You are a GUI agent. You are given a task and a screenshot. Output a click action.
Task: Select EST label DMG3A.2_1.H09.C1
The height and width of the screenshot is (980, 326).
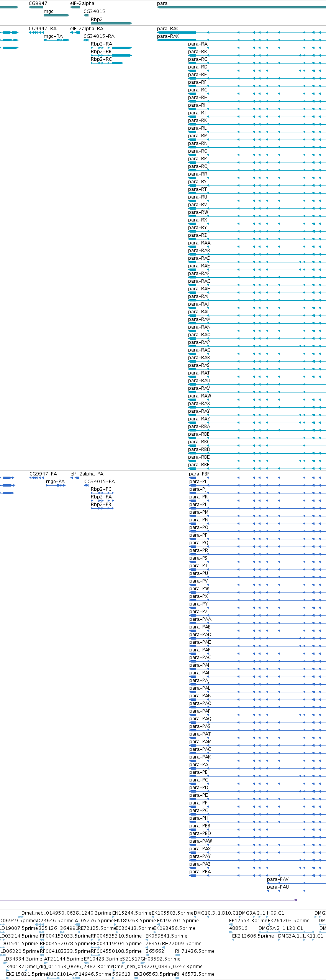pos(261,913)
